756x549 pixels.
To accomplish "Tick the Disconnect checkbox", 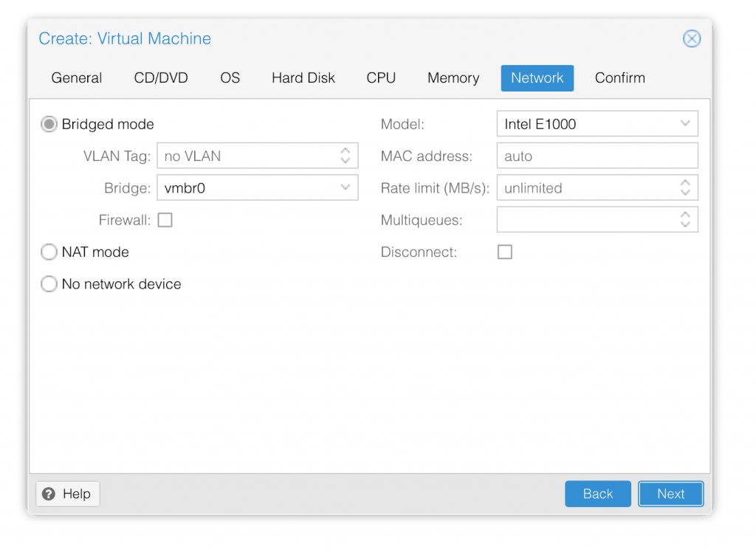I will [505, 252].
